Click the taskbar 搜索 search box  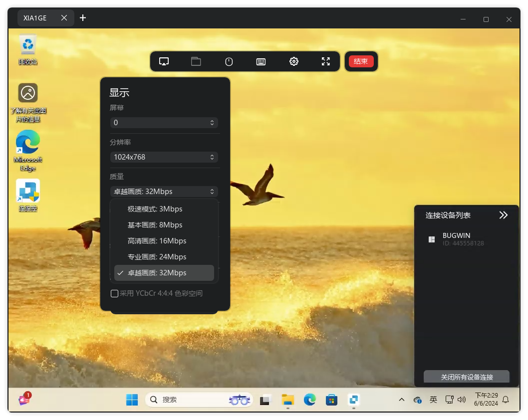click(x=199, y=400)
